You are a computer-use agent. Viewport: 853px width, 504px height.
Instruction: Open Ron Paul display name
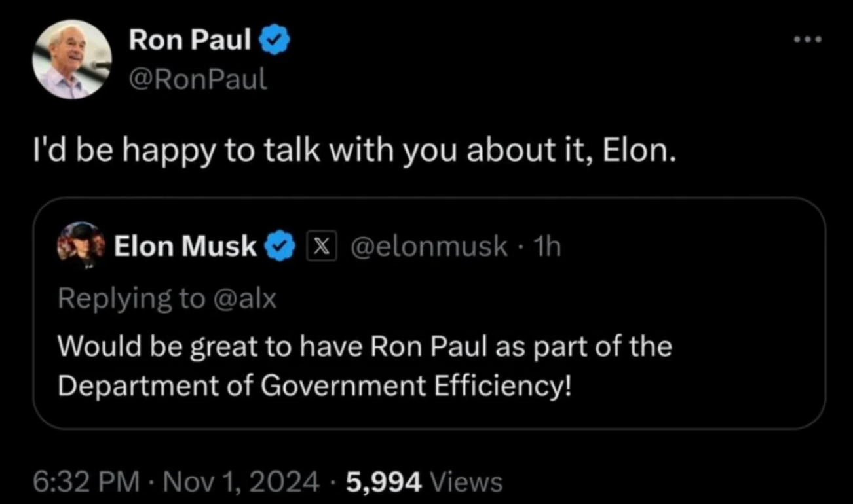190,41
